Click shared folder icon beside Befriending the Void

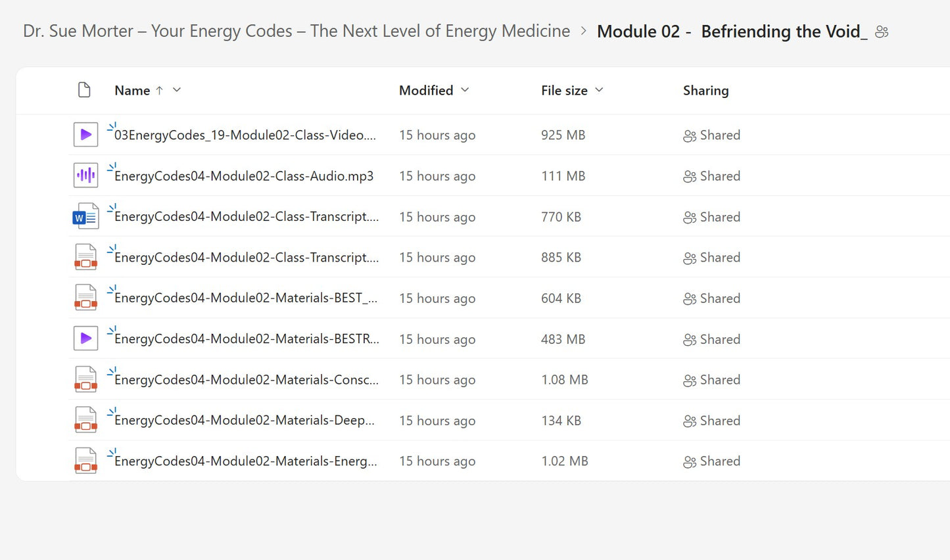point(882,32)
